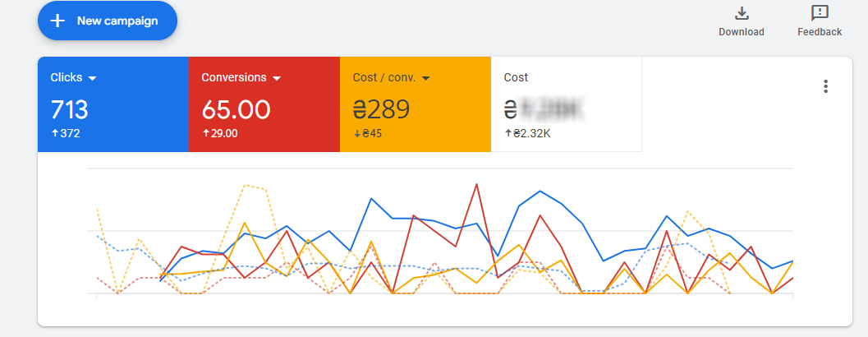The height and width of the screenshot is (337, 868).
Task: Select the yellow Cost / conv. tile
Action: [416, 104]
